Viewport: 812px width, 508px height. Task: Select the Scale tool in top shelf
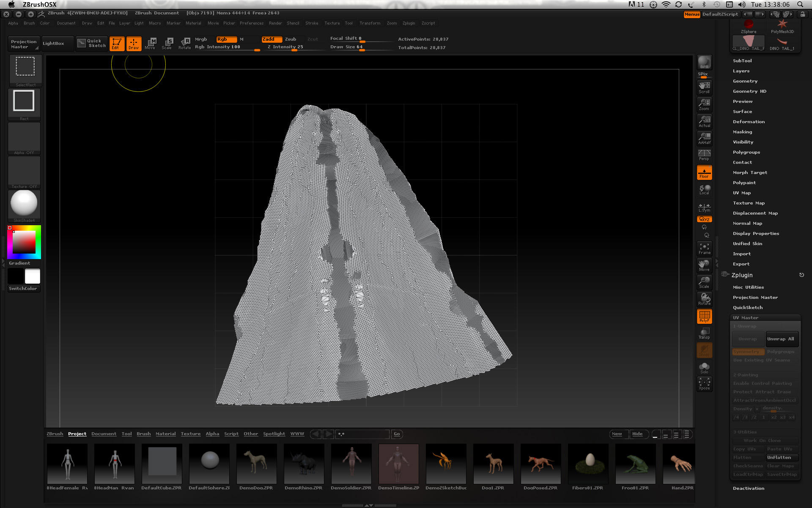point(167,44)
